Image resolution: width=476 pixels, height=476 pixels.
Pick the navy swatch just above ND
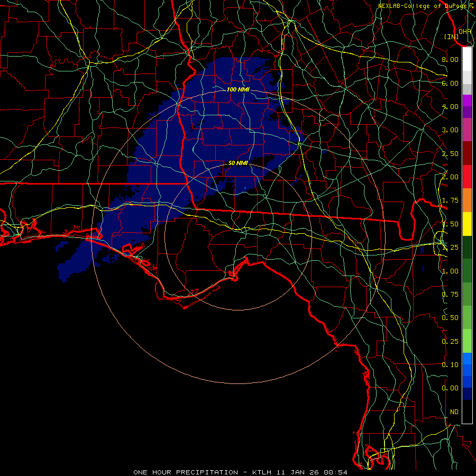point(467,394)
